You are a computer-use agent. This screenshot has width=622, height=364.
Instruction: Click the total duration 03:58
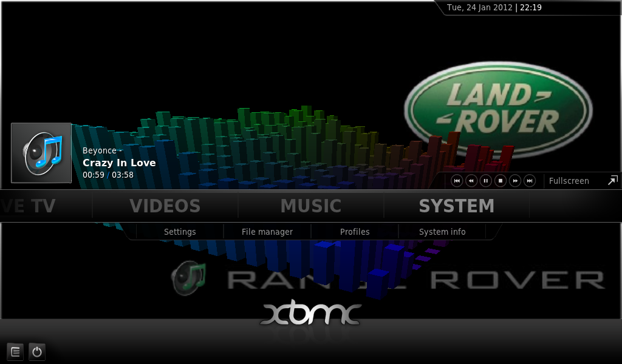pyautogui.click(x=123, y=175)
